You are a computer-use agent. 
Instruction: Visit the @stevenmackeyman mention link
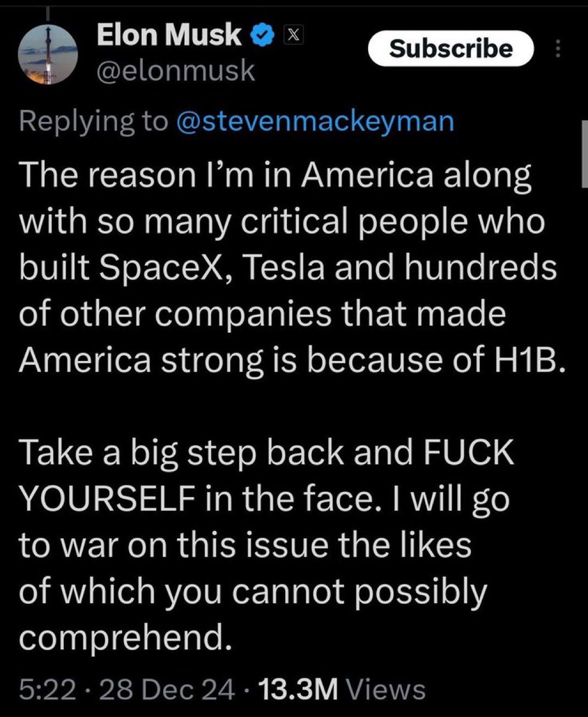(315, 121)
